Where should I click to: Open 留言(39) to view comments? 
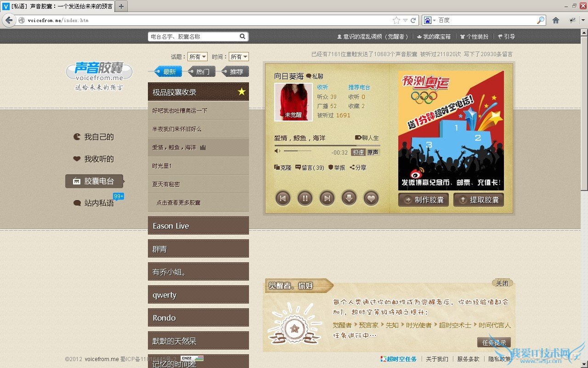click(x=309, y=167)
